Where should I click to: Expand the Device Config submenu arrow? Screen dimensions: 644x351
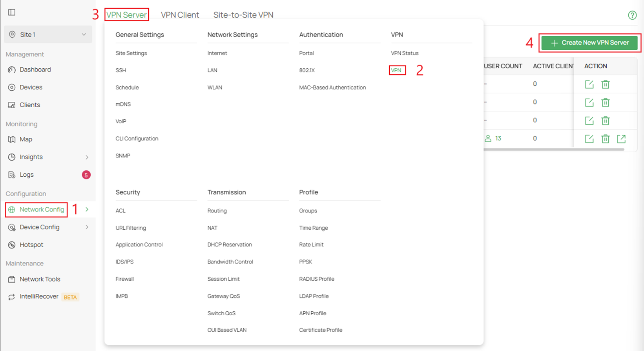coord(87,227)
